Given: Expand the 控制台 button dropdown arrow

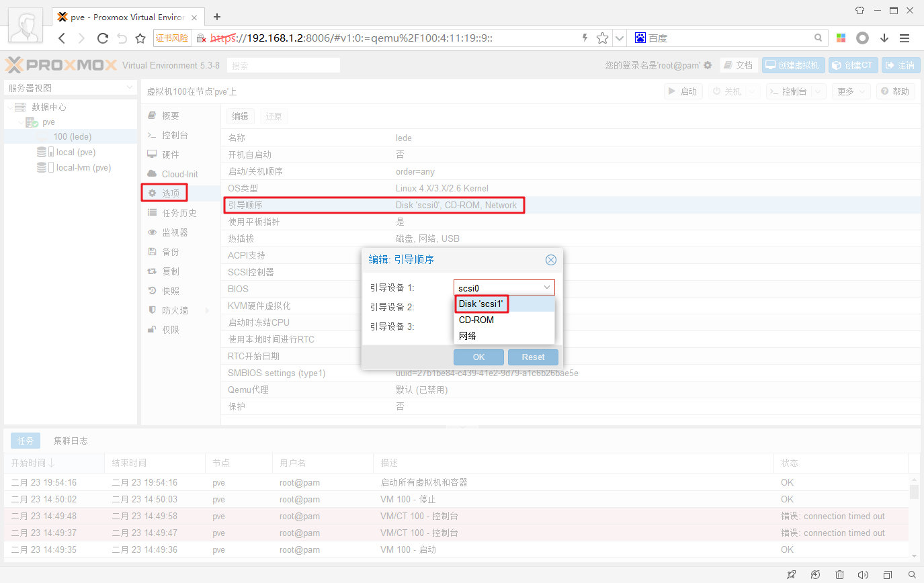Looking at the screenshot, I should 818,91.
